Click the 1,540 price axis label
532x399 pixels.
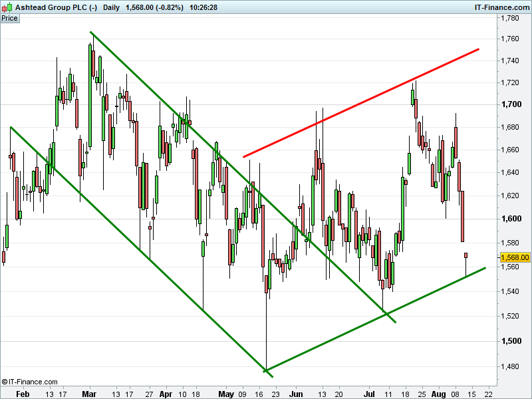pyautogui.click(x=510, y=291)
